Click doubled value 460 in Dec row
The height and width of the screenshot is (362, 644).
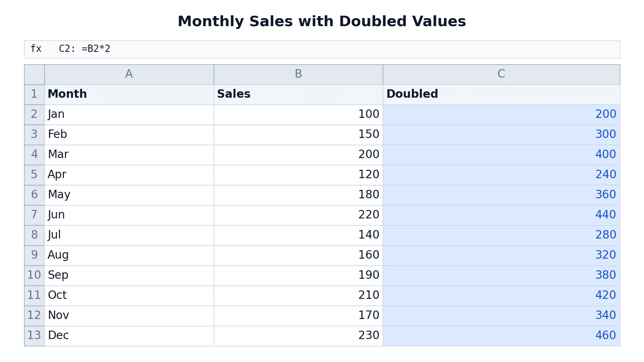click(x=501, y=336)
